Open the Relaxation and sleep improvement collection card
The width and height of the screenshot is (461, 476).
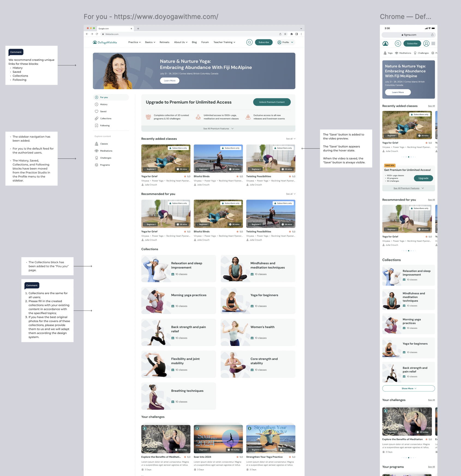178,269
